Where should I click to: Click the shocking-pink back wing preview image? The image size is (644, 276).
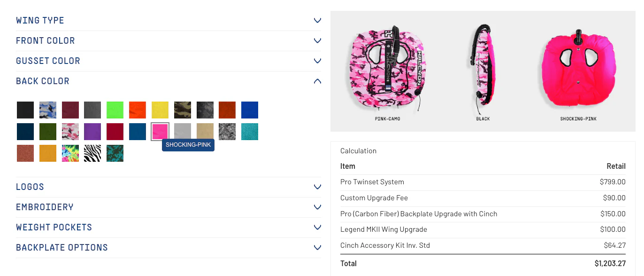click(x=578, y=70)
